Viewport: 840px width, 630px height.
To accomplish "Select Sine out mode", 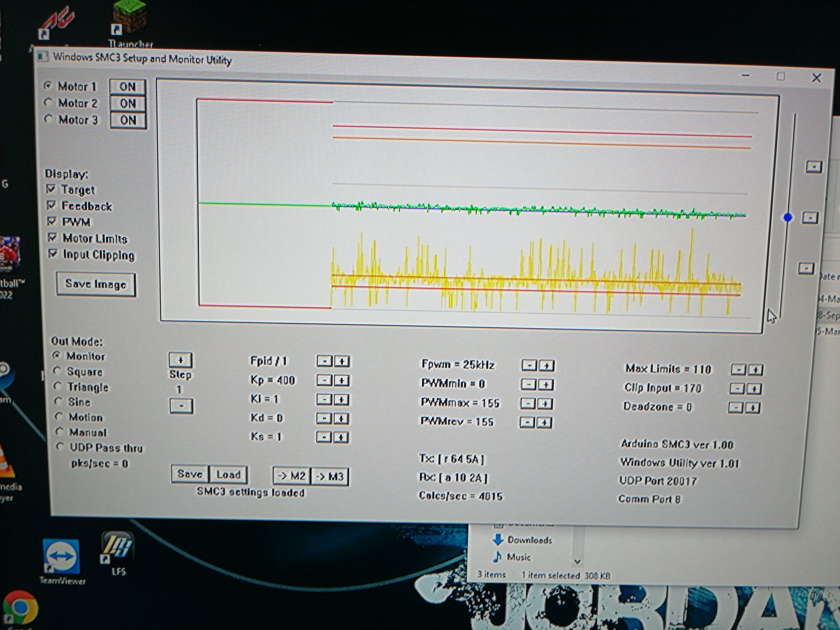I will pos(58,402).
